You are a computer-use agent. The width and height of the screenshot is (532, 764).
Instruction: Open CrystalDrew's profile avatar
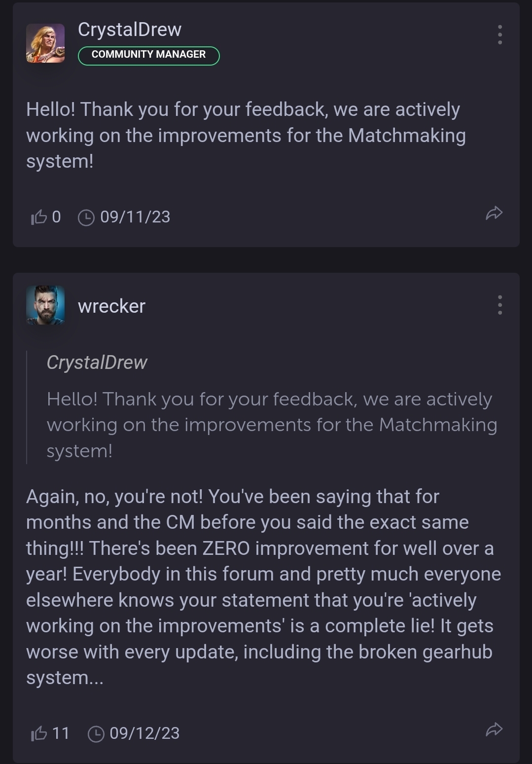(45, 43)
